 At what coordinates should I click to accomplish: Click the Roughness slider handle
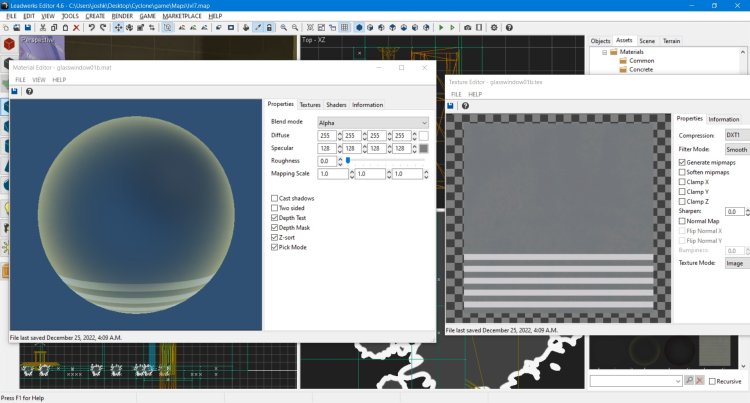tap(347, 160)
